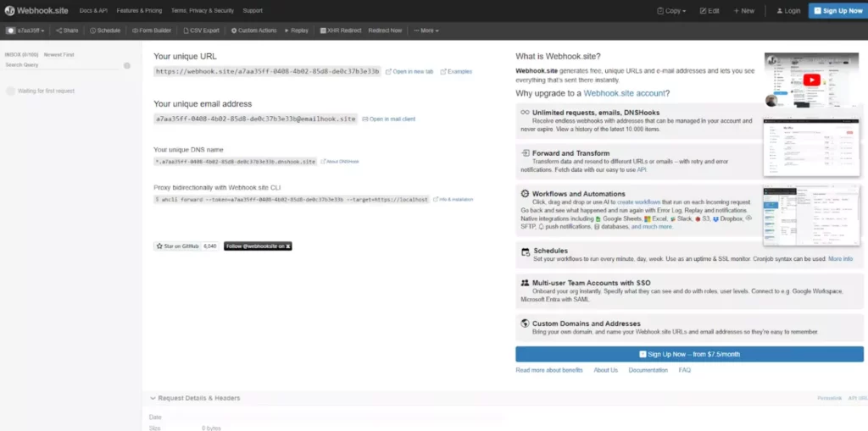Open the Schedule toolbar option

pos(105,30)
